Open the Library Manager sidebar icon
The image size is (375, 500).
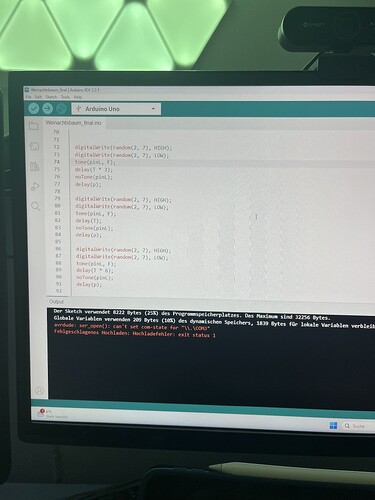click(35, 166)
